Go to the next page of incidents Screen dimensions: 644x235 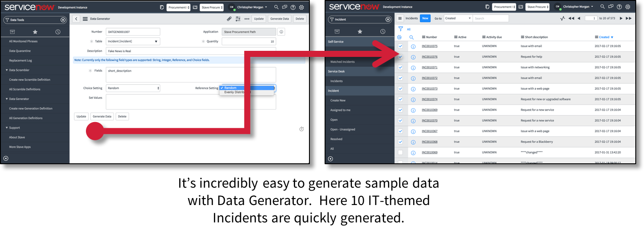(621, 18)
